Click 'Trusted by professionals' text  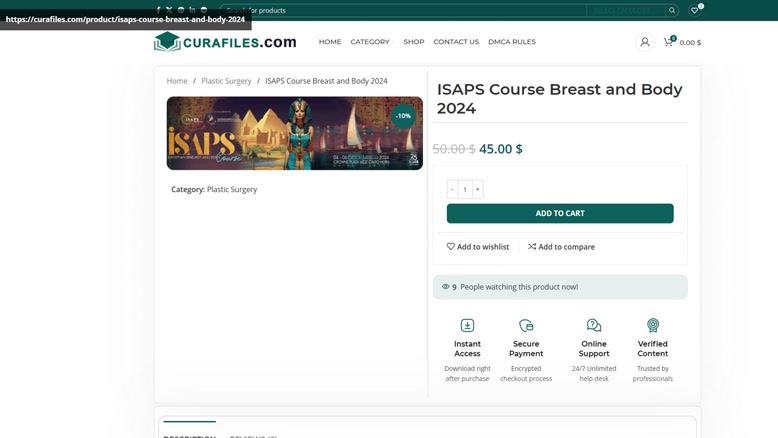point(653,374)
